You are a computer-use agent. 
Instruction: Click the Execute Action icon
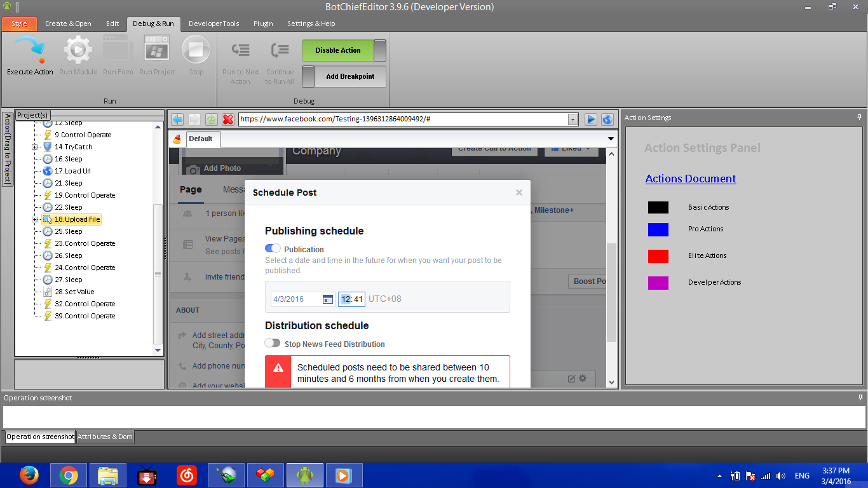tap(30, 51)
